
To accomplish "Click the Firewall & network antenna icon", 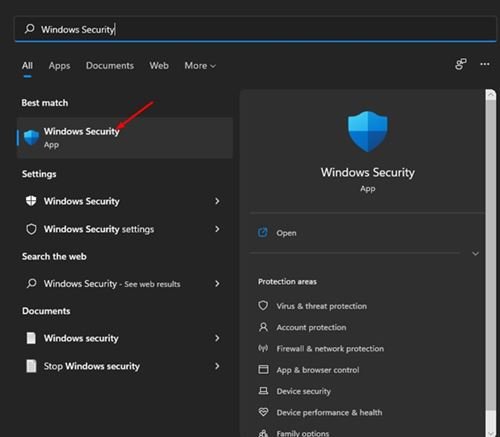I will (263, 348).
